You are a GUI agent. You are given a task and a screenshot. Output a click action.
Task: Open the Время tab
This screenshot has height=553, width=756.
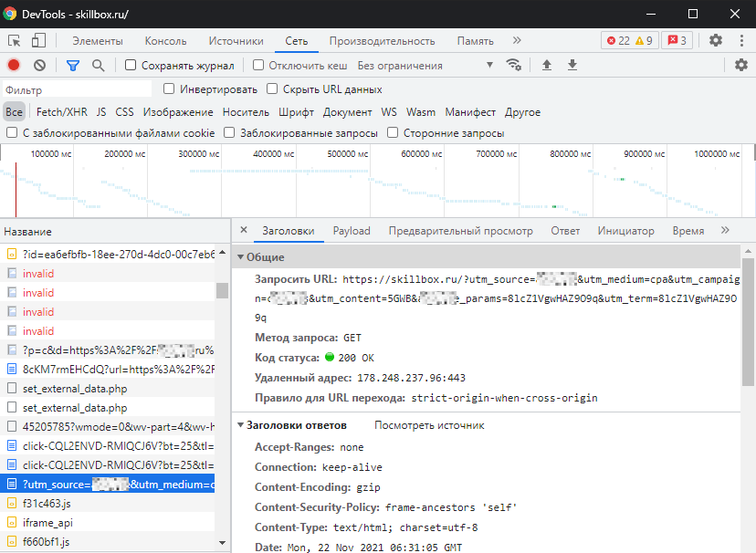pyautogui.click(x=688, y=231)
